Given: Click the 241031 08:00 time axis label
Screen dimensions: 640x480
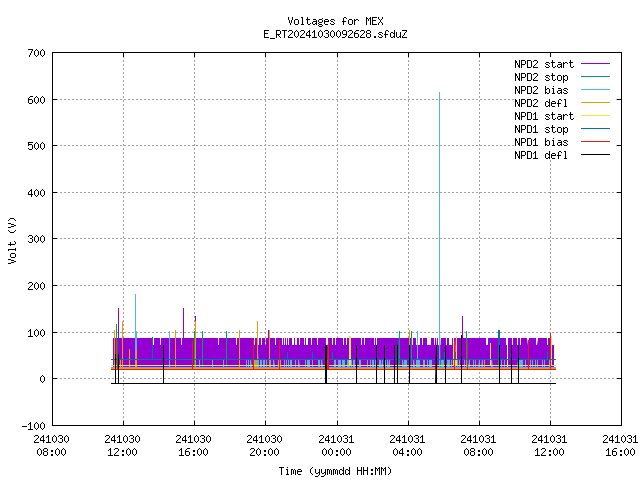Looking at the screenshot, I should tap(478, 446).
